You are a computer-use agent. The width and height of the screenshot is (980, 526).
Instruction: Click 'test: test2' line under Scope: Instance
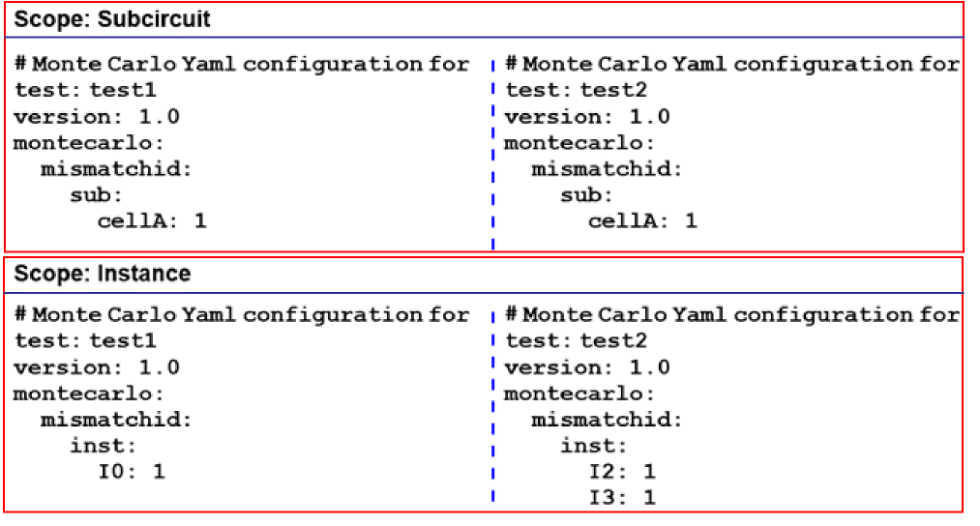click(x=576, y=341)
